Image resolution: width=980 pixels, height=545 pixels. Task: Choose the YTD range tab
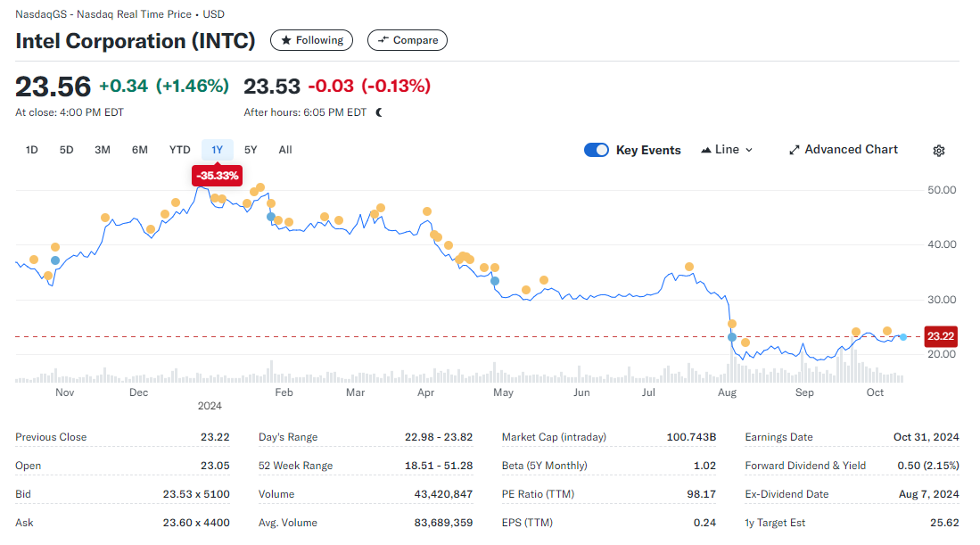tap(180, 150)
